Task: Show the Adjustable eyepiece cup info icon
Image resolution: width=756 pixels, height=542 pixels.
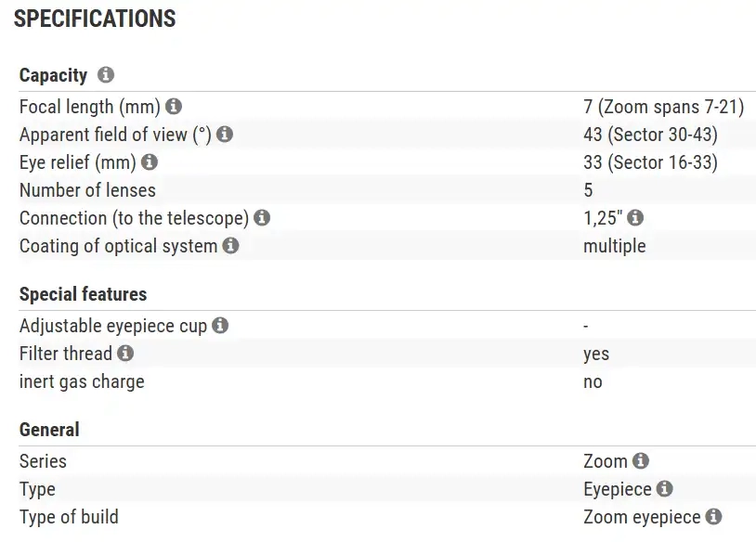Action: [220, 326]
